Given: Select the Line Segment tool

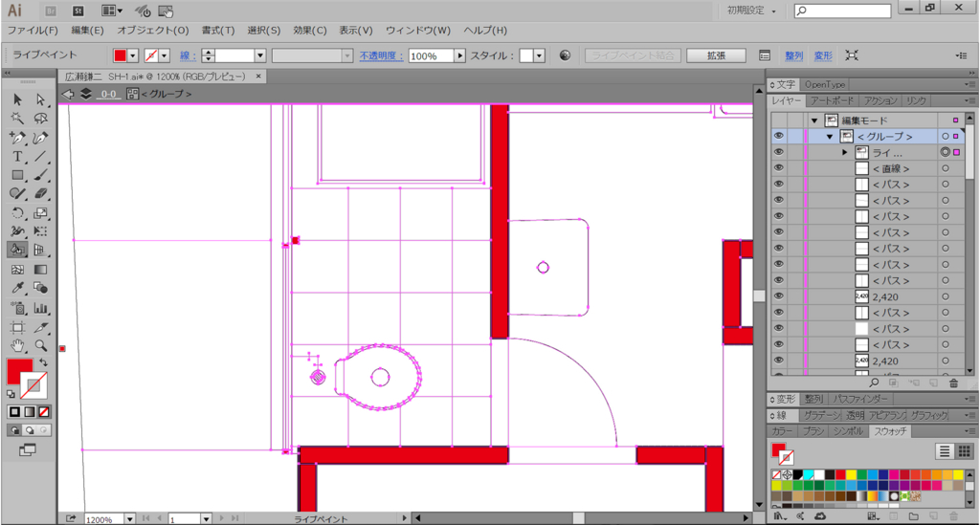Looking at the screenshot, I should pyautogui.click(x=40, y=157).
